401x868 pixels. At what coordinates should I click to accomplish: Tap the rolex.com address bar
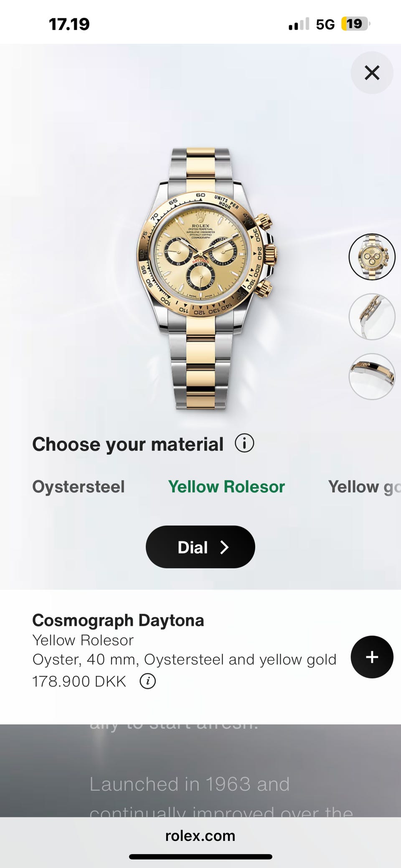tap(200, 836)
